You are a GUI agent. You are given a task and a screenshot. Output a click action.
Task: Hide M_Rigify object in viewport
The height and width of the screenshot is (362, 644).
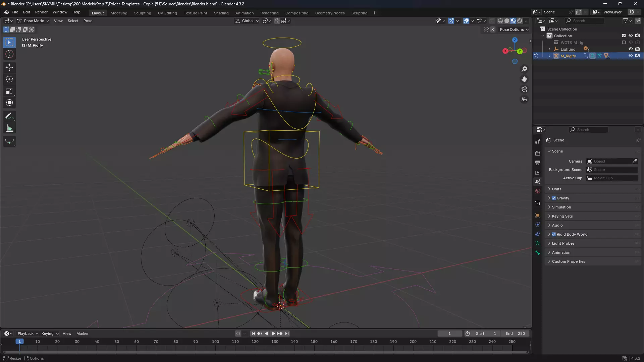click(x=631, y=56)
